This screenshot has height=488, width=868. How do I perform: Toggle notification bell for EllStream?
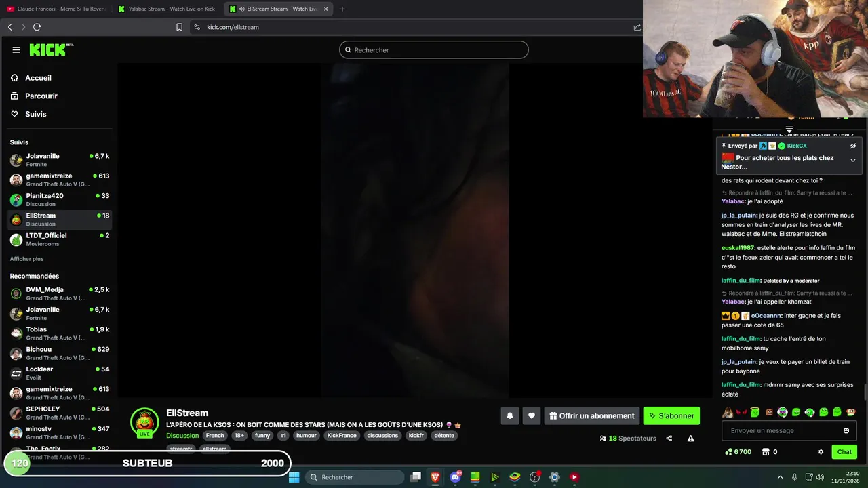tap(510, 415)
